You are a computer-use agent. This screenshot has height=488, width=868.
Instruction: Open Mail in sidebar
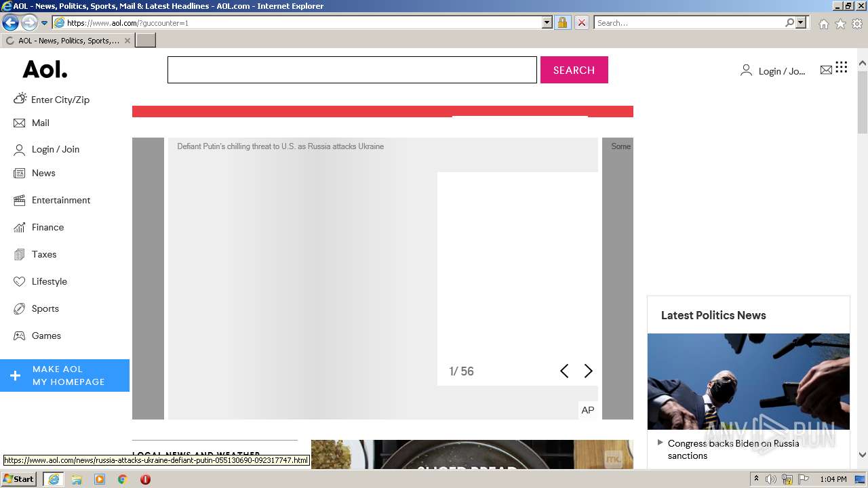point(41,123)
